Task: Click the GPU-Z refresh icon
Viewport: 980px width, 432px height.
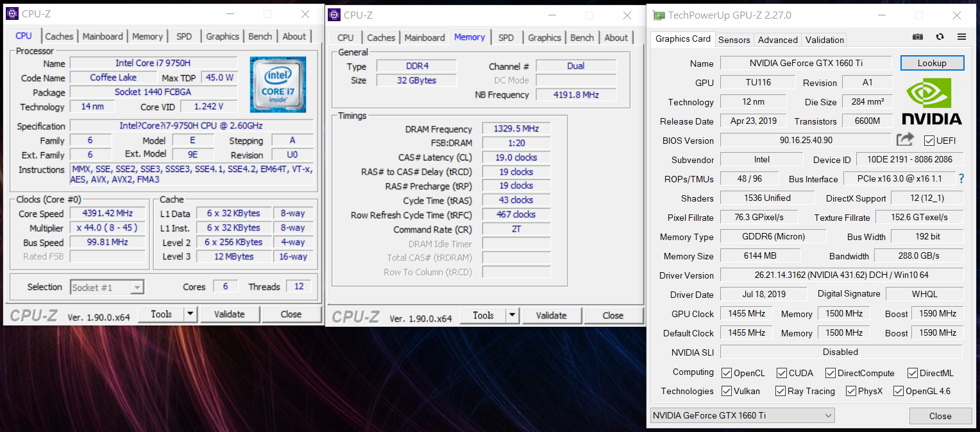Action: click(x=940, y=37)
